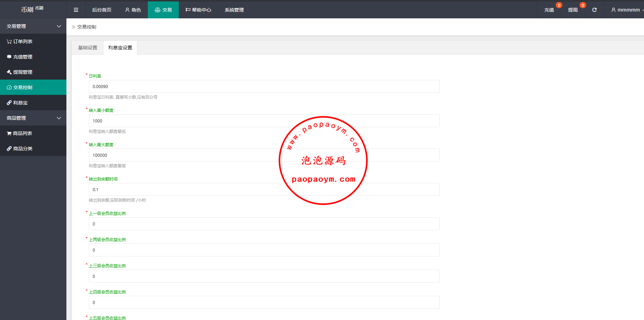Open 利息宝 sidebar entry

(x=33, y=103)
